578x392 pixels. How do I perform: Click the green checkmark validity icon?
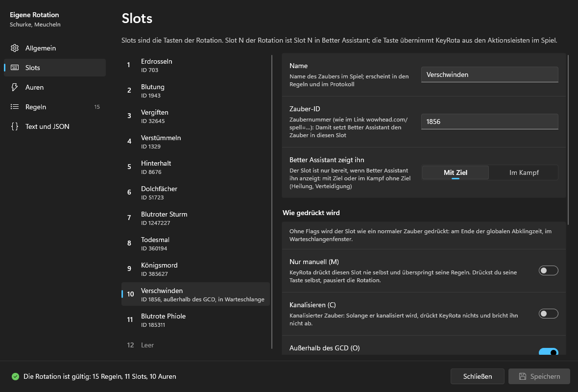[x=15, y=376]
